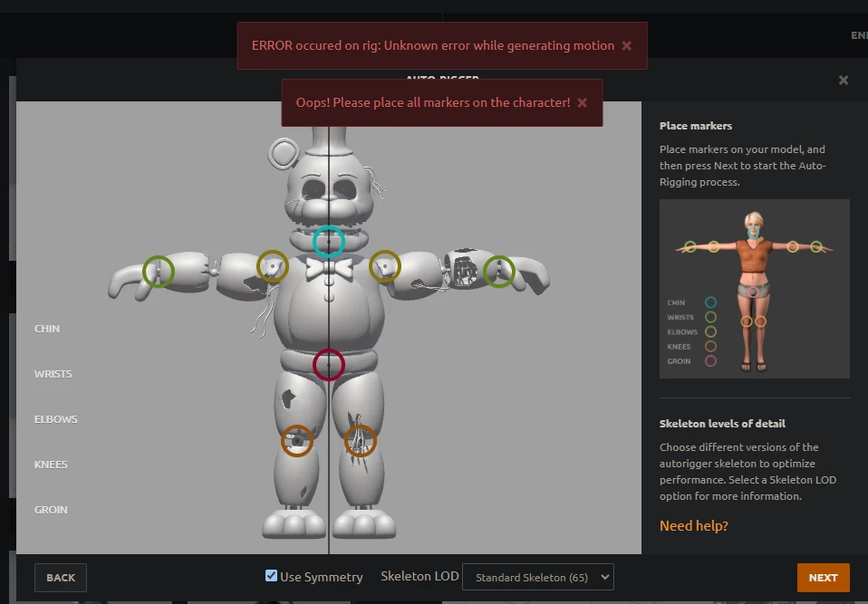Click the elbows circle in the reference legend
The height and width of the screenshot is (604, 868).
[x=710, y=331]
